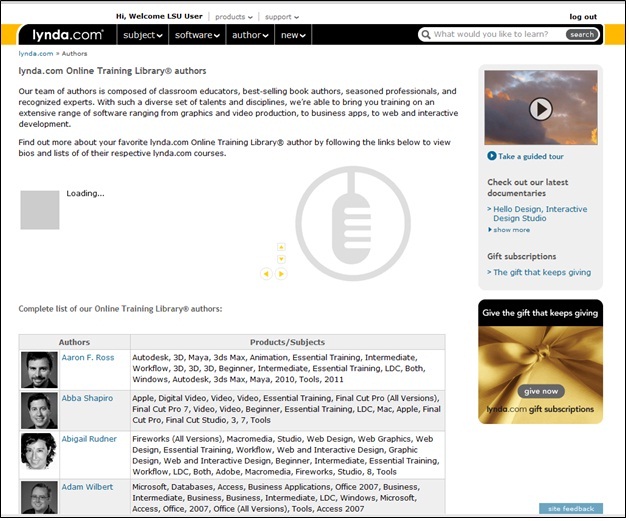This screenshot has width=629, height=521.
Task: Click the Online Training Library authors page heading
Action: [112, 71]
